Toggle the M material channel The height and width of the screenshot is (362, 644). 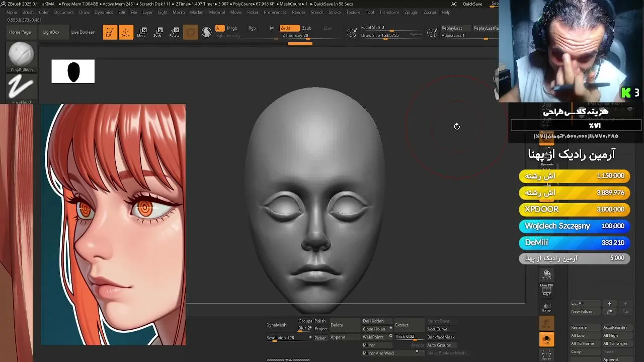point(272,28)
